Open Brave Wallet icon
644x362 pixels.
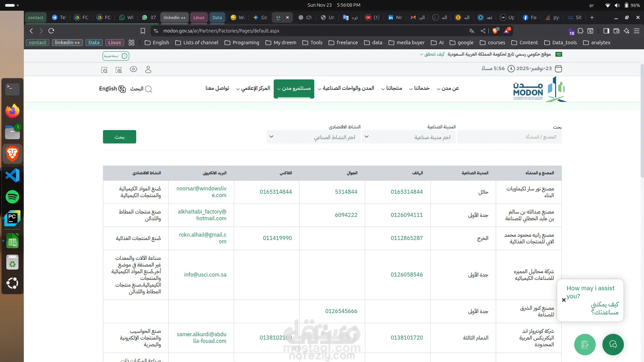point(616,31)
